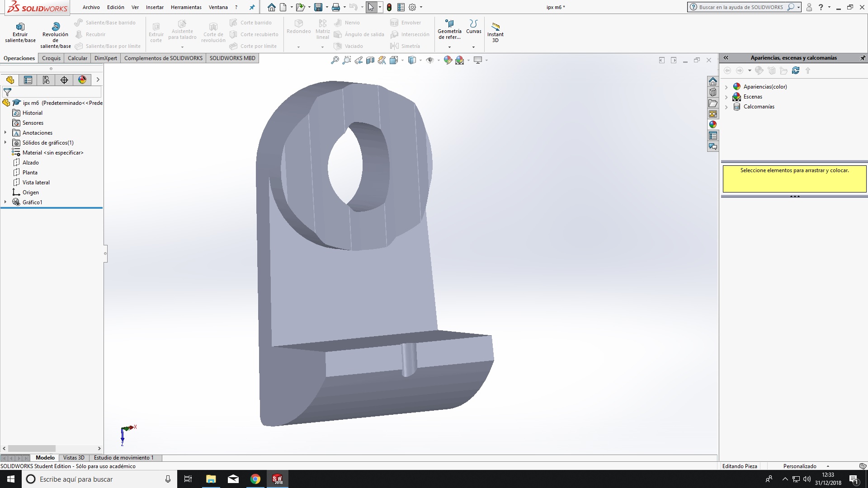Screen dimensions: 868x488
Task: Click the Home icon in top toolbar
Action: pyautogui.click(x=271, y=7)
